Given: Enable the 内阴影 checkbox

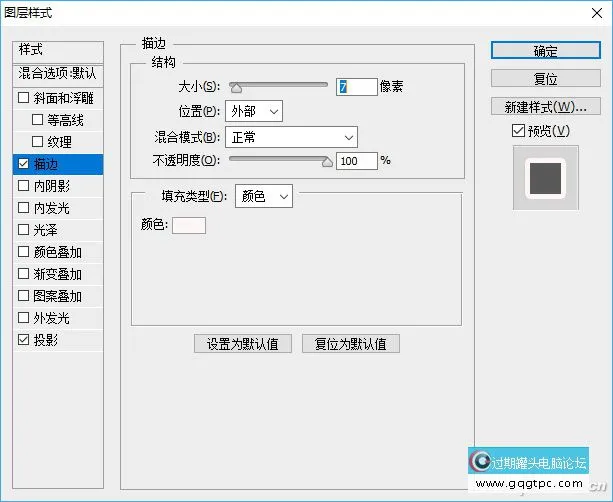Looking at the screenshot, I should [24, 186].
